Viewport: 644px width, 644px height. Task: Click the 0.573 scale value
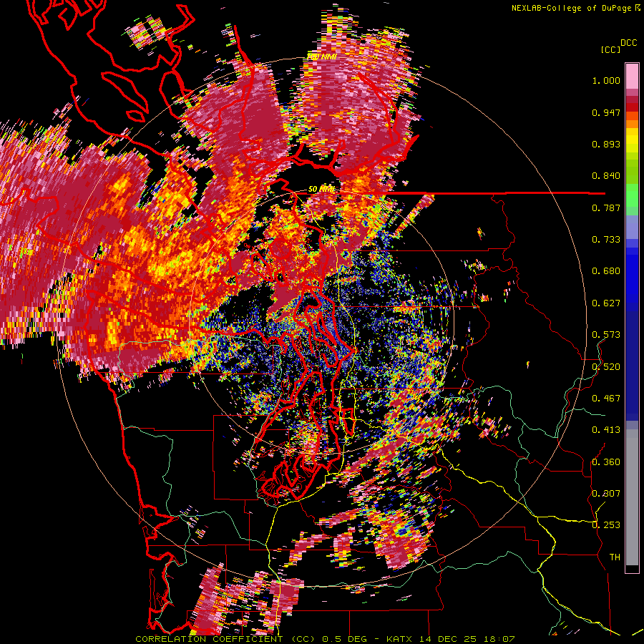tap(606, 335)
